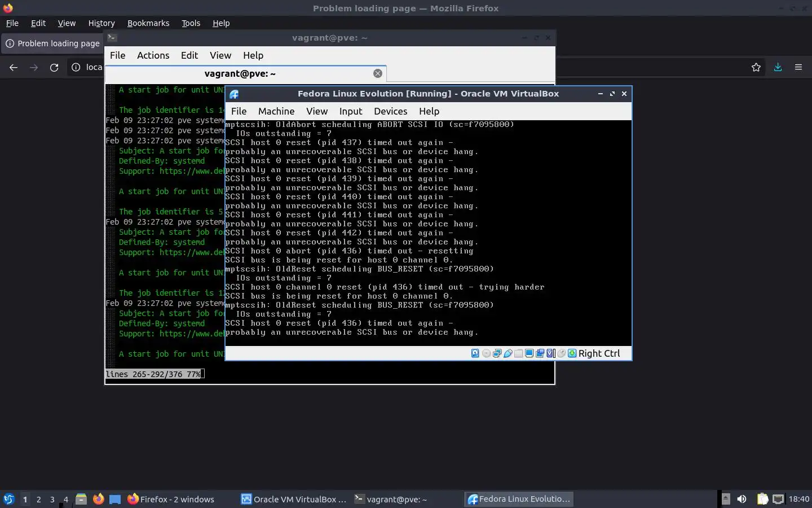Select the Problem loading page Firefox tab
The width and height of the screenshot is (812, 508).
tap(52, 43)
